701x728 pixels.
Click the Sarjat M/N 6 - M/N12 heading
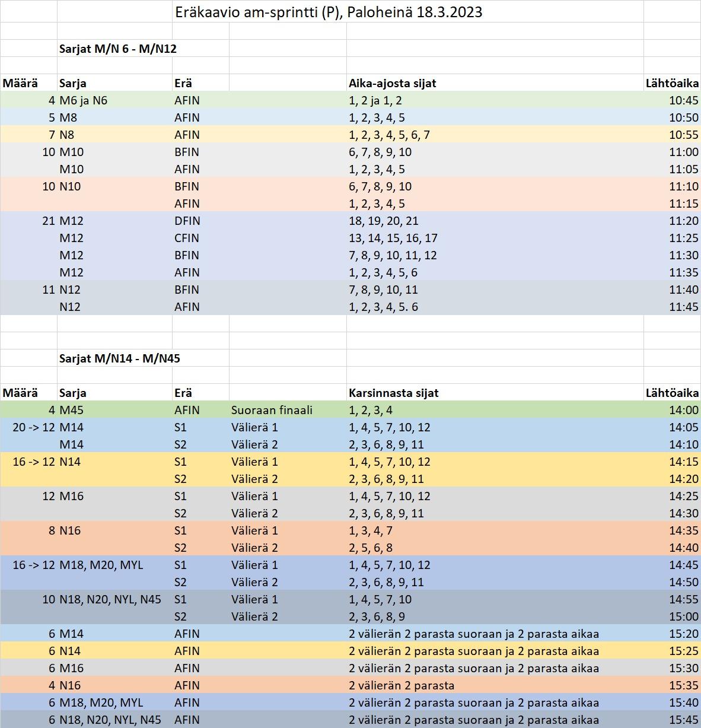click(x=118, y=49)
